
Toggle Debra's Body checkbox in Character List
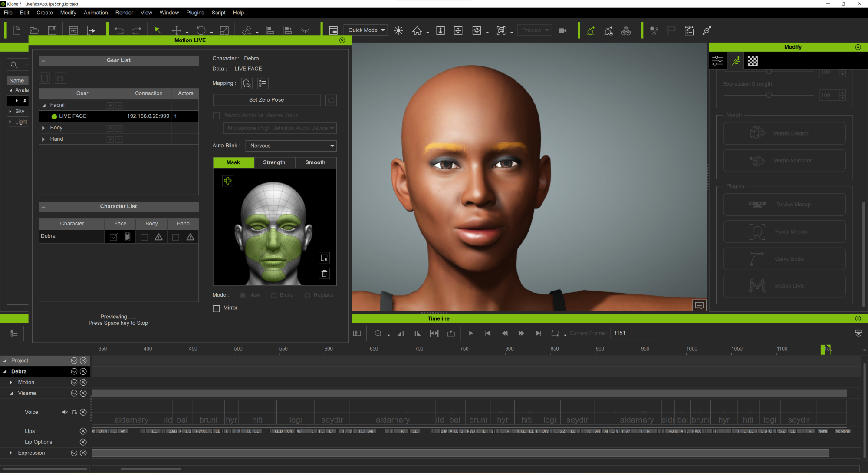point(145,237)
